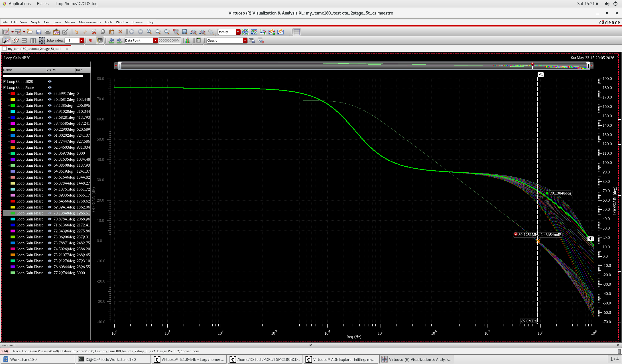Hide the Loop Gain Phase trace with R0.r 3000

50,273
